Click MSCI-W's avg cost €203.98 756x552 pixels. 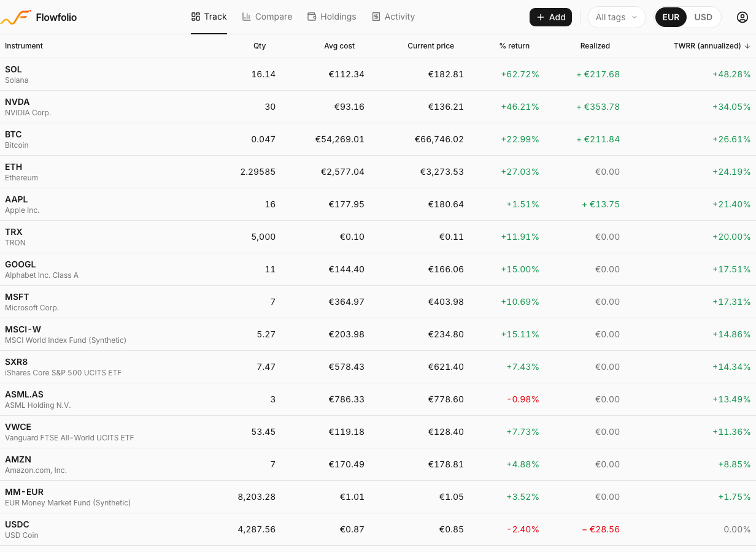tap(347, 334)
